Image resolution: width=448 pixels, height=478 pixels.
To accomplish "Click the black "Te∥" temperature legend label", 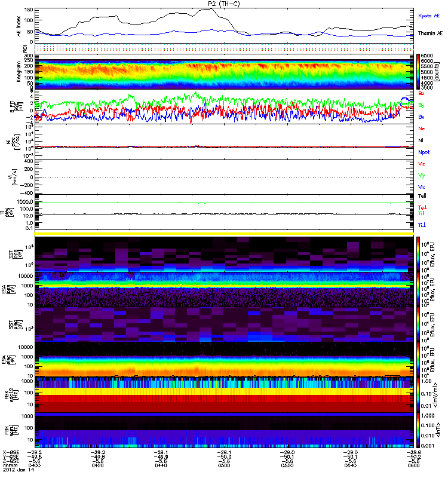I will 422,196.
